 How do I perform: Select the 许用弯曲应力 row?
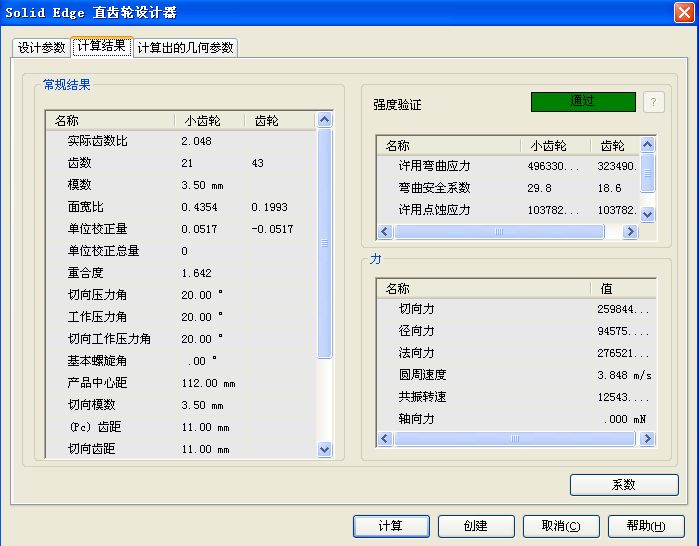coord(509,166)
